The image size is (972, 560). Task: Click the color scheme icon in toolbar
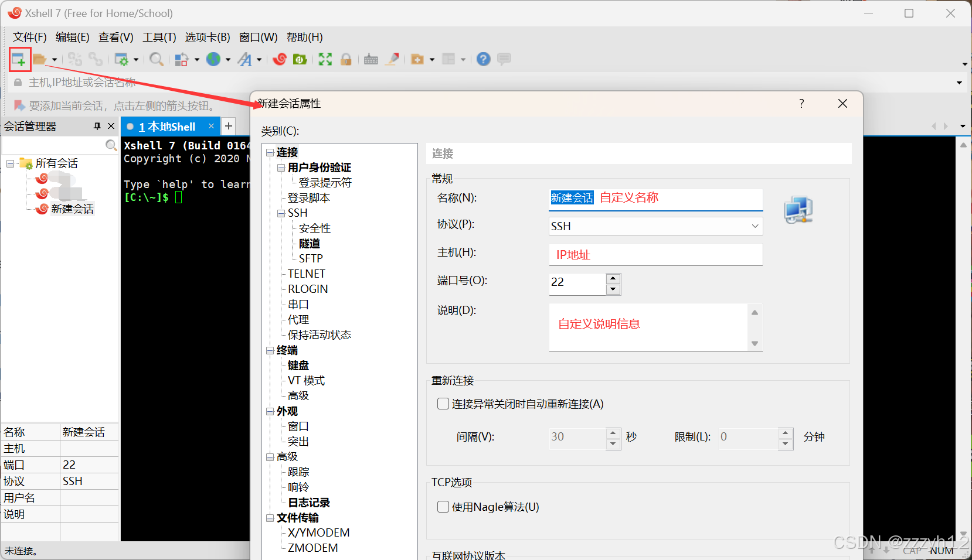(182, 59)
